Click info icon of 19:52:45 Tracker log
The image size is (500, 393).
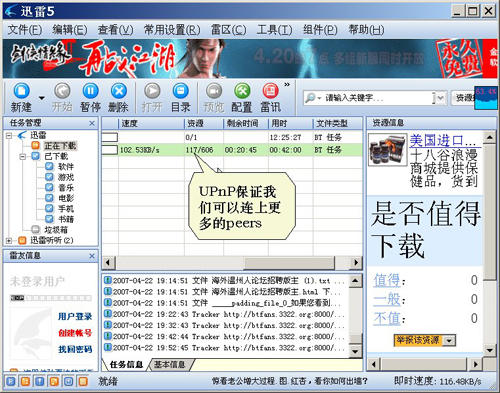(107, 347)
